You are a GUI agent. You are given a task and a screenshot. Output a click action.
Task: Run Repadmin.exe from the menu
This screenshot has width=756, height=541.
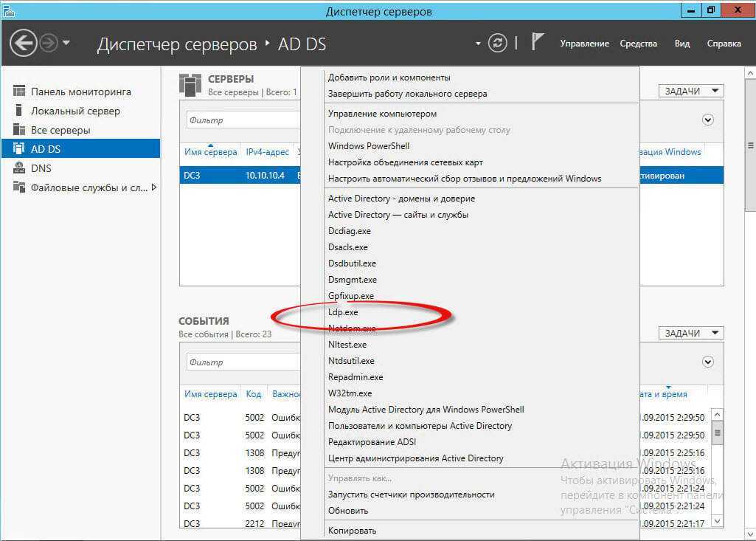pos(356,377)
